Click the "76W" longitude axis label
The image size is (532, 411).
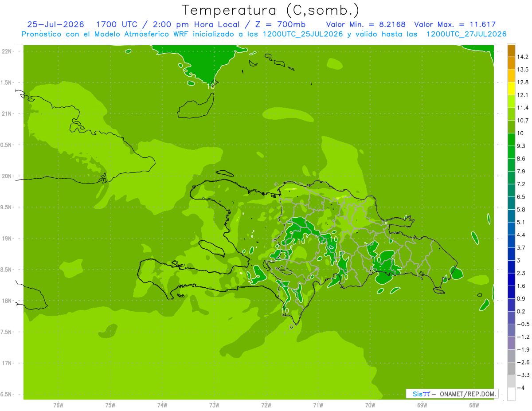[58, 405]
